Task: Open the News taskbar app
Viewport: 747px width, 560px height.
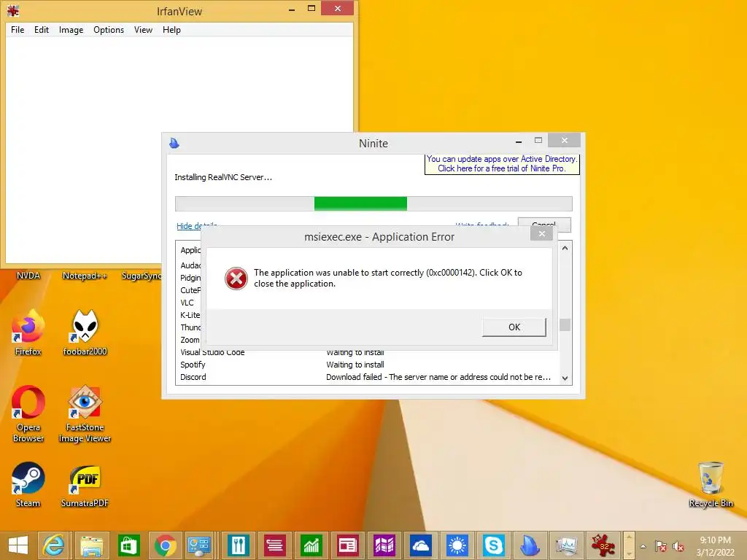Action: click(347, 545)
